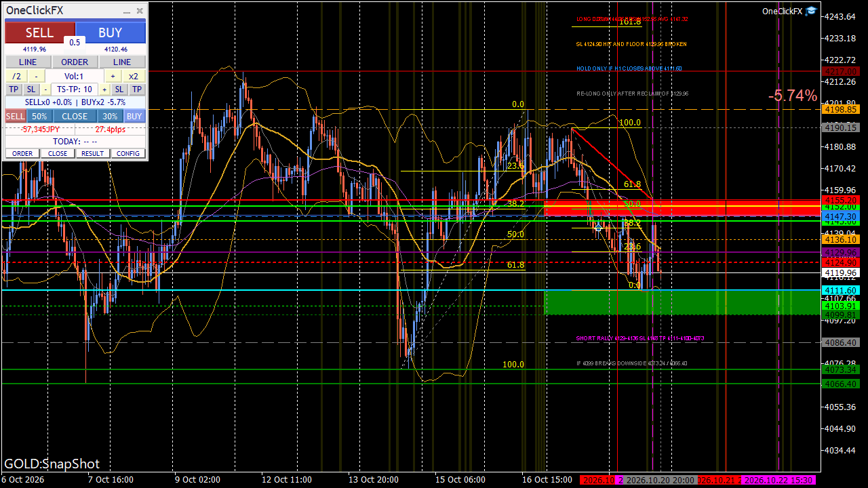This screenshot has width=868, height=488.
Task: Click the 0.5 spread value box
Action: pyautogui.click(x=75, y=42)
